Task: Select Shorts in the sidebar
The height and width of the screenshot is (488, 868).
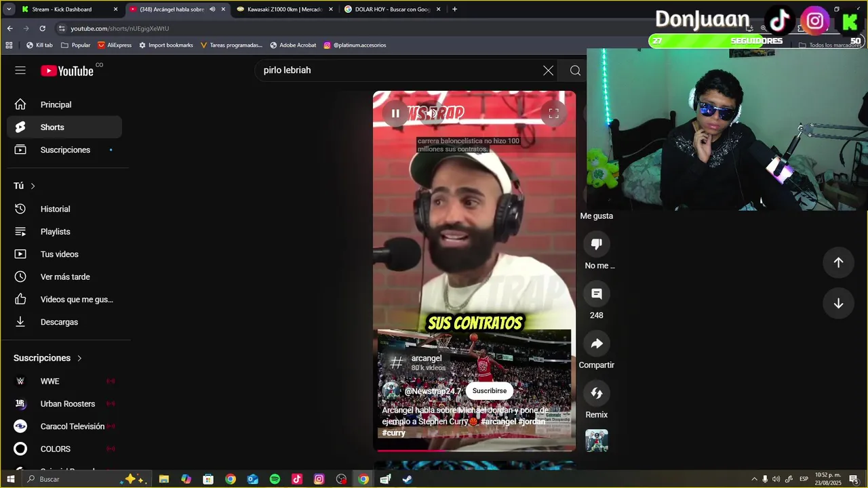Action: tap(64, 127)
